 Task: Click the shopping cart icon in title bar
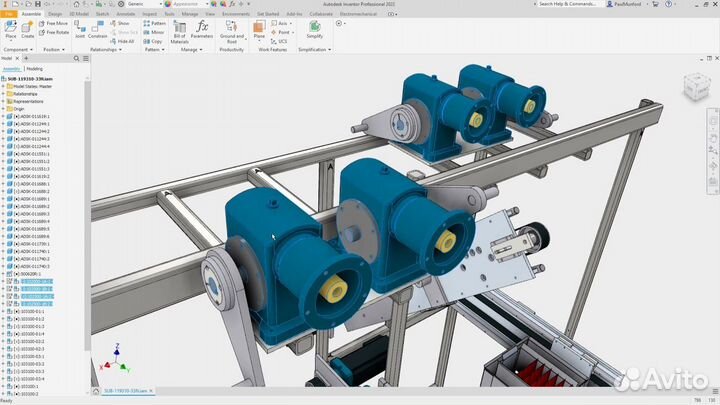655,4
